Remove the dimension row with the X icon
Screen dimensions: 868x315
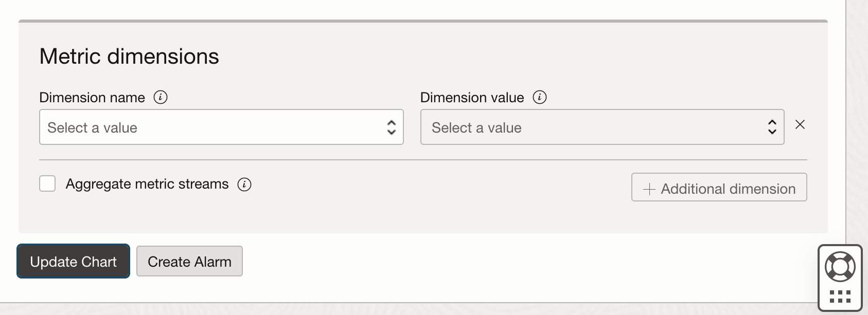click(x=800, y=124)
